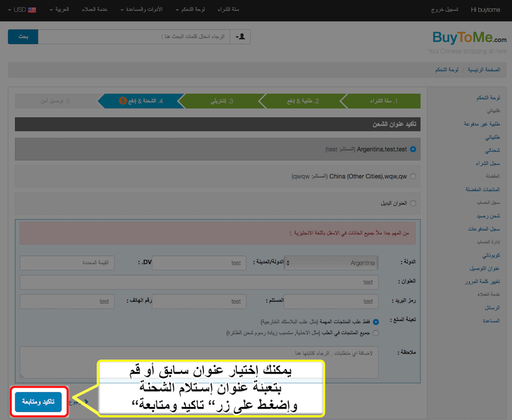Select the العنوان البديل alternative address radio
Screen dimensions: 512x420
pyautogui.click(x=413, y=203)
